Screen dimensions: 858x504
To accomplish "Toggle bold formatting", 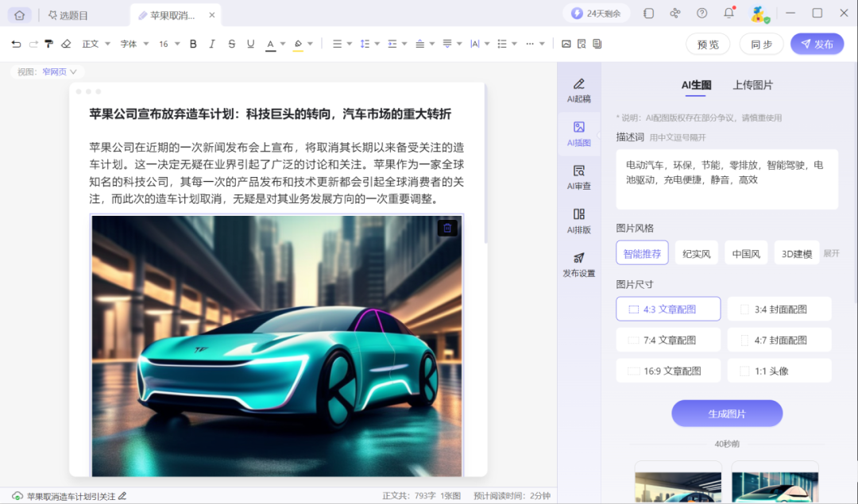I will 193,44.
